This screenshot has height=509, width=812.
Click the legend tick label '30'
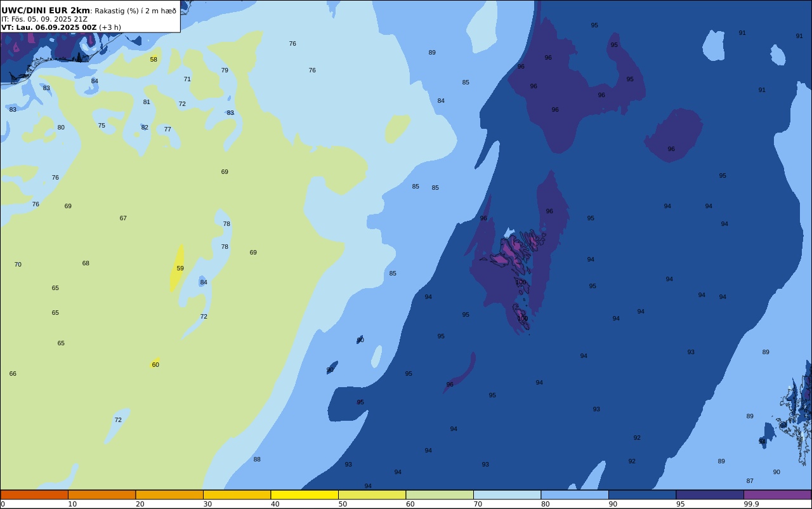pyautogui.click(x=207, y=504)
